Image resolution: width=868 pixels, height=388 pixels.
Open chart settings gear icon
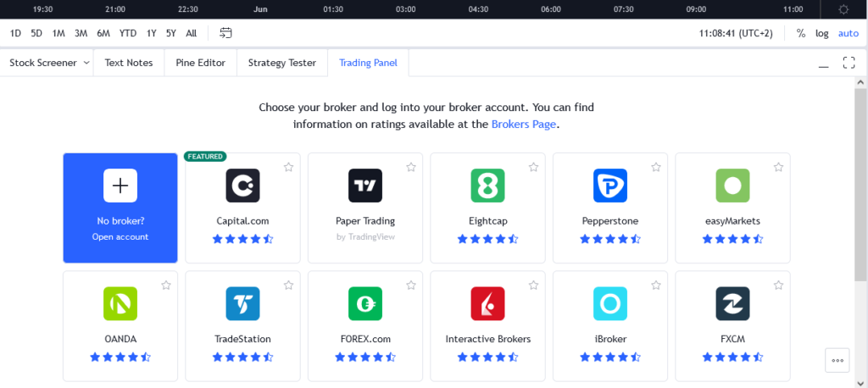click(843, 9)
